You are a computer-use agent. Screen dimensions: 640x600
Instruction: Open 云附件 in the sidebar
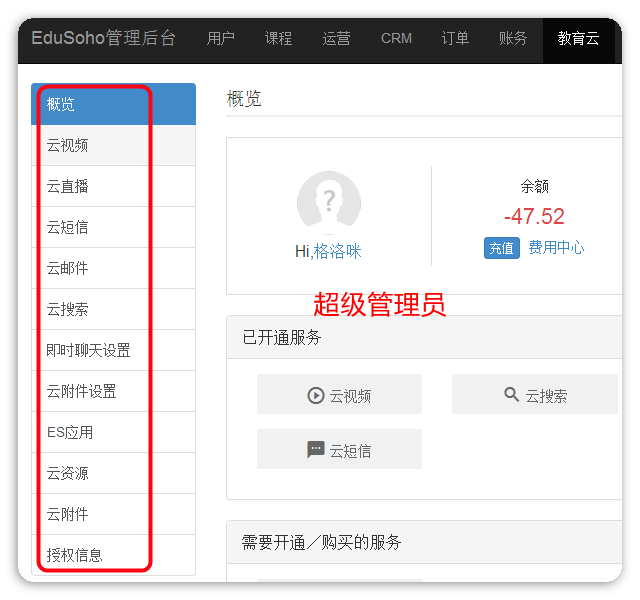point(113,514)
